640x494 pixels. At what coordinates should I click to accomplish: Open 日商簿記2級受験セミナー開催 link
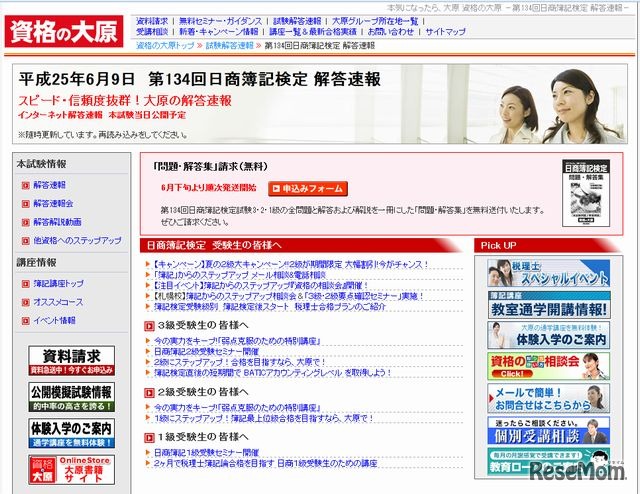[206, 351]
